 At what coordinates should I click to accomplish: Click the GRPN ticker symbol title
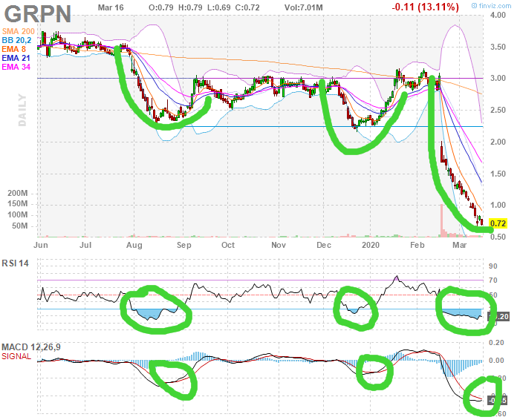37,14
